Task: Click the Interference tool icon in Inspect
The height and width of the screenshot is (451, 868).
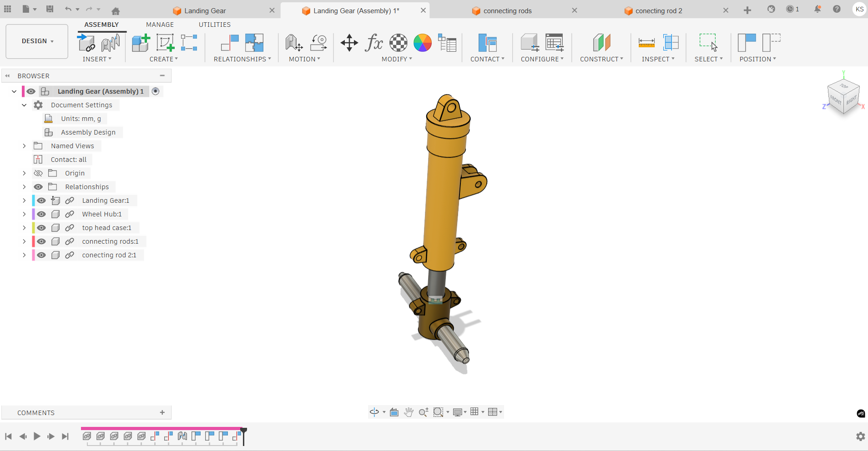Action: click(671, 43)
